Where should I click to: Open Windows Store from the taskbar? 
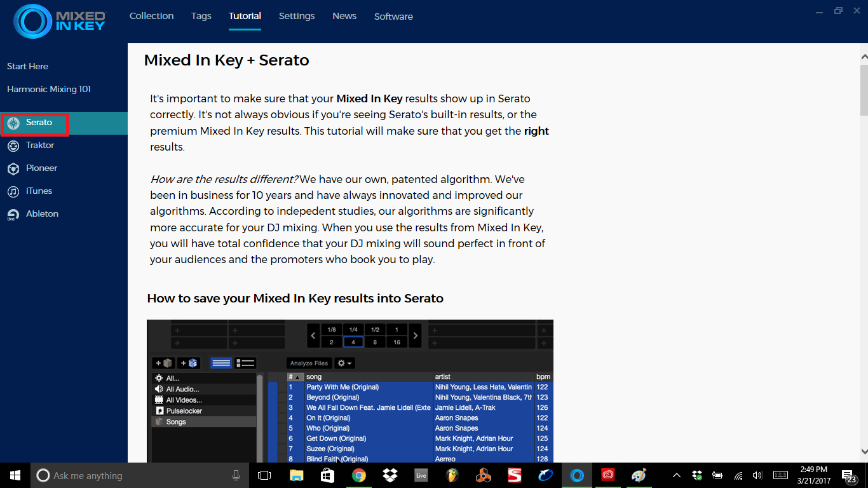tap(327, 475)
